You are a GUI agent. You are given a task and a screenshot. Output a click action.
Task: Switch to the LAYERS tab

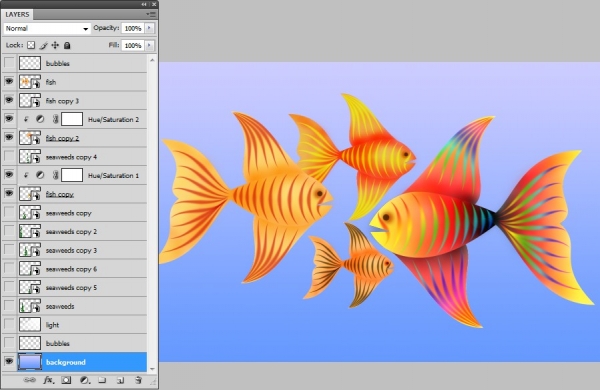point(17,15)
